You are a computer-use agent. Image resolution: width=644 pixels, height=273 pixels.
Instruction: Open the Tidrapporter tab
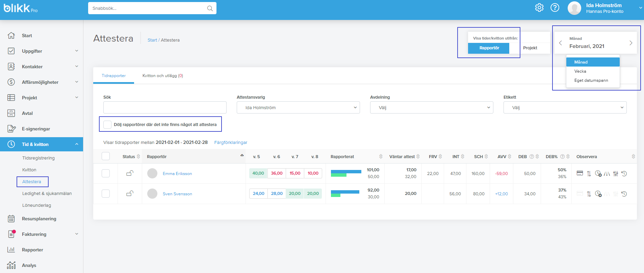pos(113,76)
